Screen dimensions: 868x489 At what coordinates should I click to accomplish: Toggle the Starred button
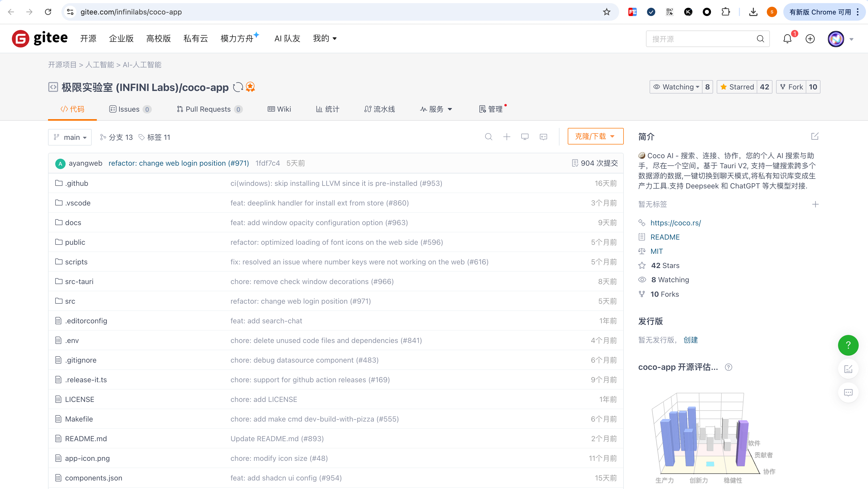737,87
